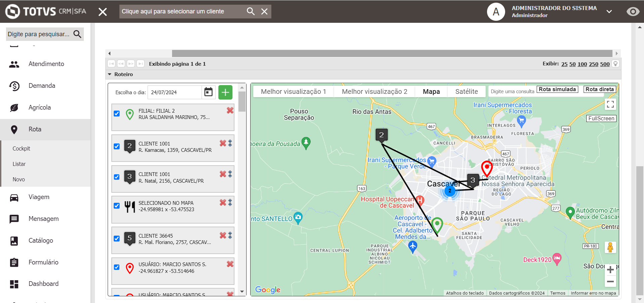Open the Agrícola menu
This screenshot has height=303, width=644.
45,108
